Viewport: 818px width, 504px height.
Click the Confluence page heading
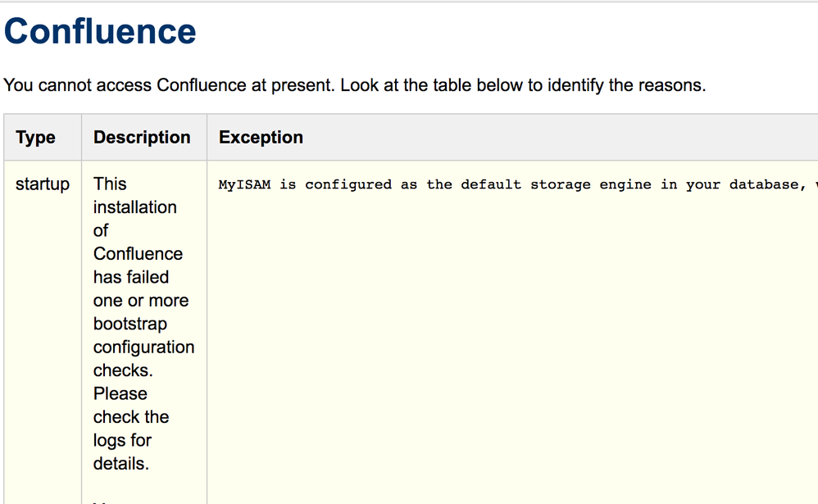click(100, 32)
